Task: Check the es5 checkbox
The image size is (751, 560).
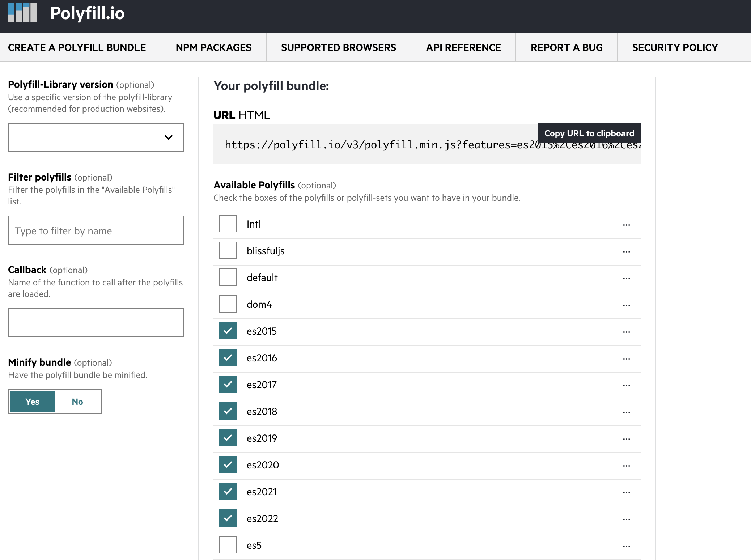Action: coord(228,545)
